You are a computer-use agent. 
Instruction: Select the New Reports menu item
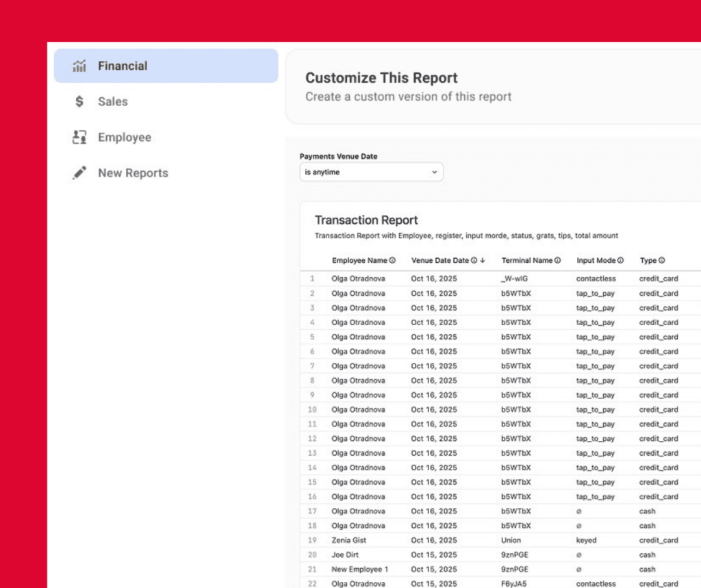tap(133, 173)
